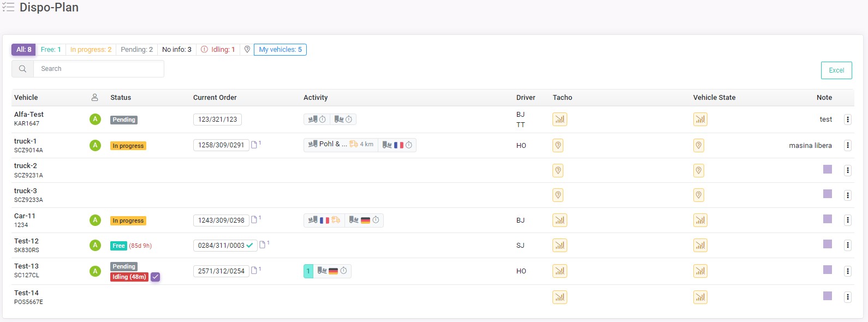Open kebab menu for Test-13 row

848,271
